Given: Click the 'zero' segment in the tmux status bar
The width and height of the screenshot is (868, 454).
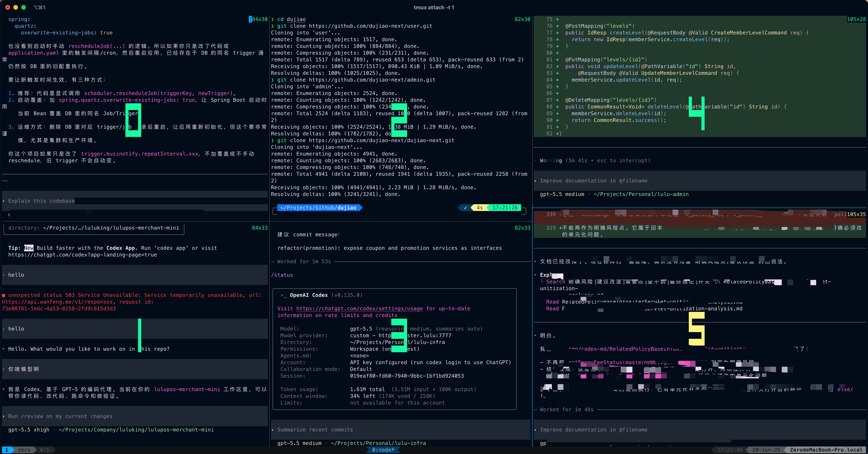Looking at the screenshot, I should (24, 450).
